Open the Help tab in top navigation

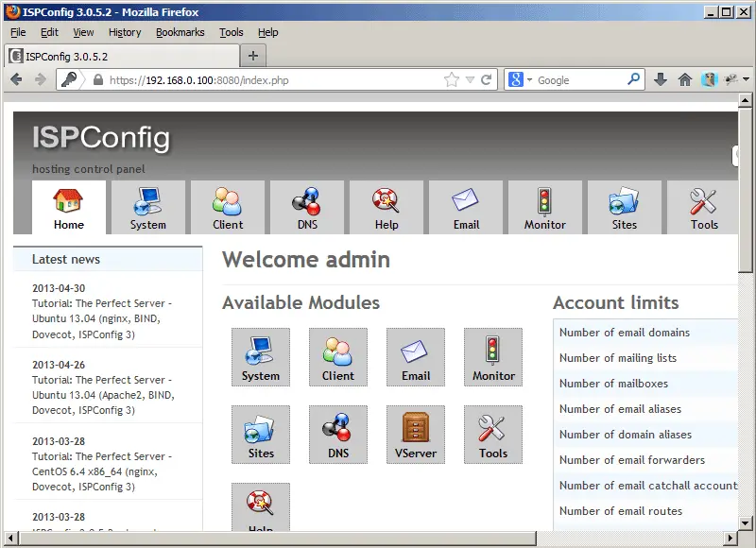pyautogui.click(x=387, y=208)
